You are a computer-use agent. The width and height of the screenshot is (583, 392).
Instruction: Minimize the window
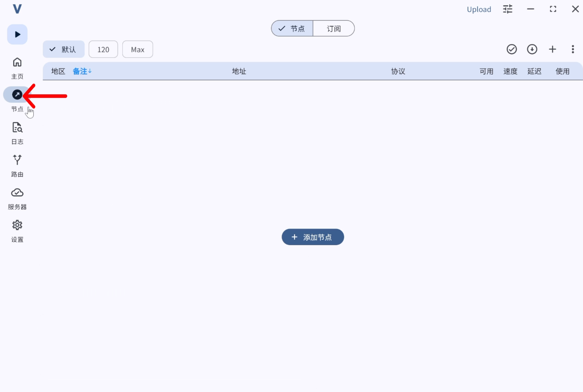pos(531,9)
